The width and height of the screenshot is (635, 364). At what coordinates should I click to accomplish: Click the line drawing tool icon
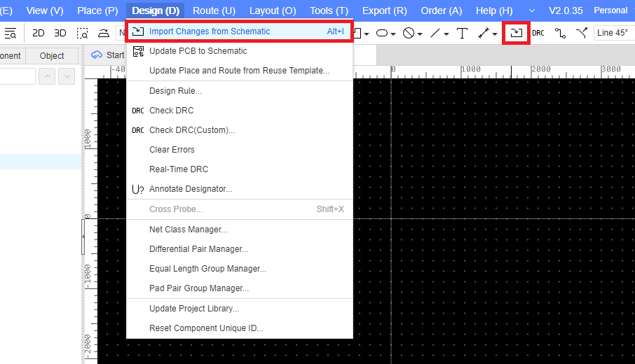coord(435,33)
